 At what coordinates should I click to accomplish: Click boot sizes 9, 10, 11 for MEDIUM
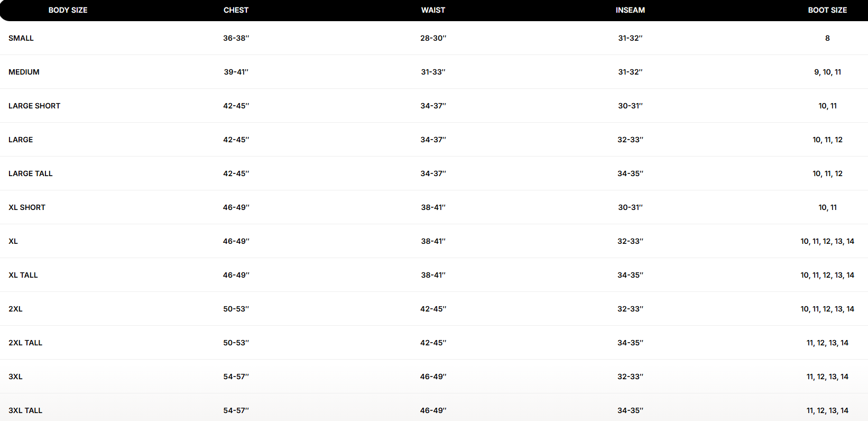click(x=827, y=72)
